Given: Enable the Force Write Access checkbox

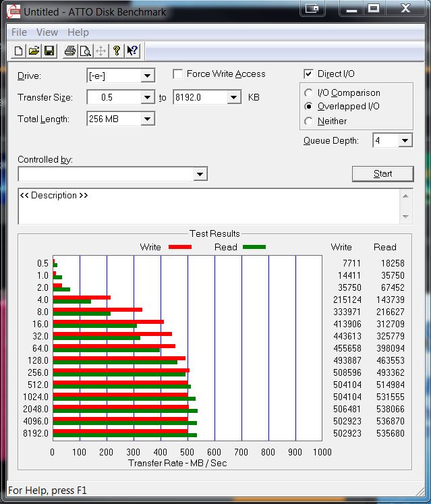Looking at the screenshot, I should tap(178, 74).
